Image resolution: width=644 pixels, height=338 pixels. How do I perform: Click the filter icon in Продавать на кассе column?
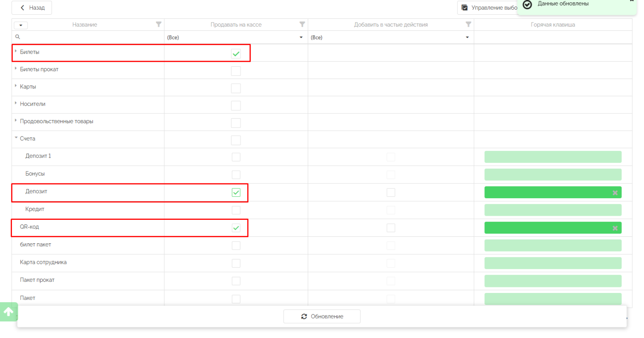pyautogui.click(x=302, y=24)
